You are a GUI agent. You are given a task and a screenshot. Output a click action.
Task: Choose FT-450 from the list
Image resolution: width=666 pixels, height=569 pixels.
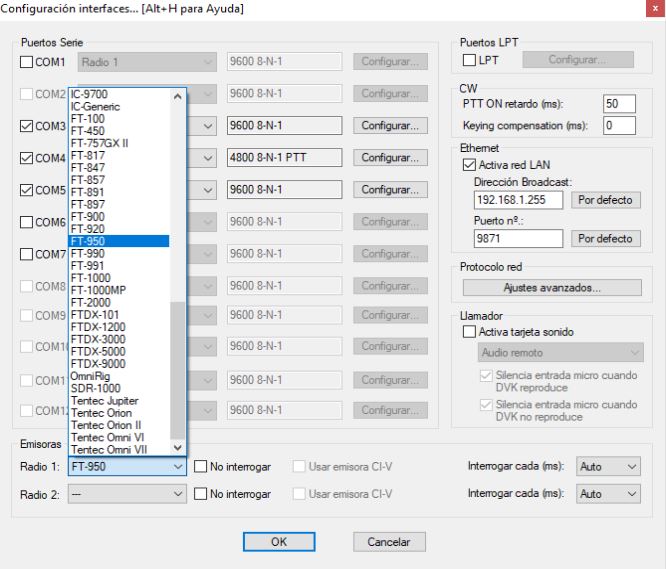click(119, 131)
